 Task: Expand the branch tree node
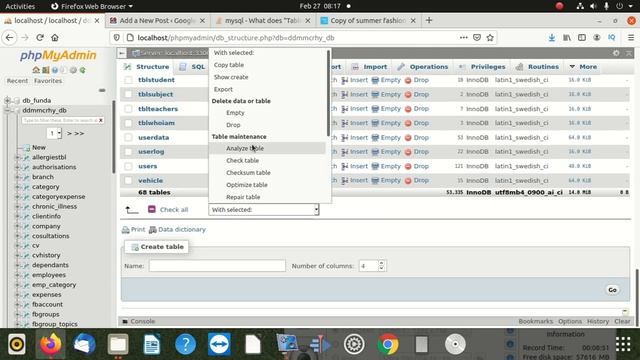[18, 177]
